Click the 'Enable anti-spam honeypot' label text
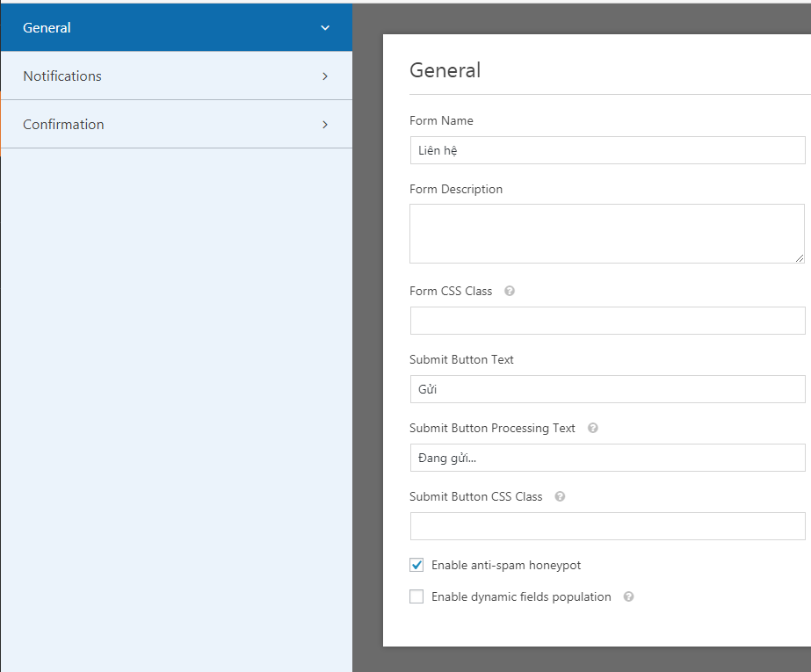 coord(505,565)
